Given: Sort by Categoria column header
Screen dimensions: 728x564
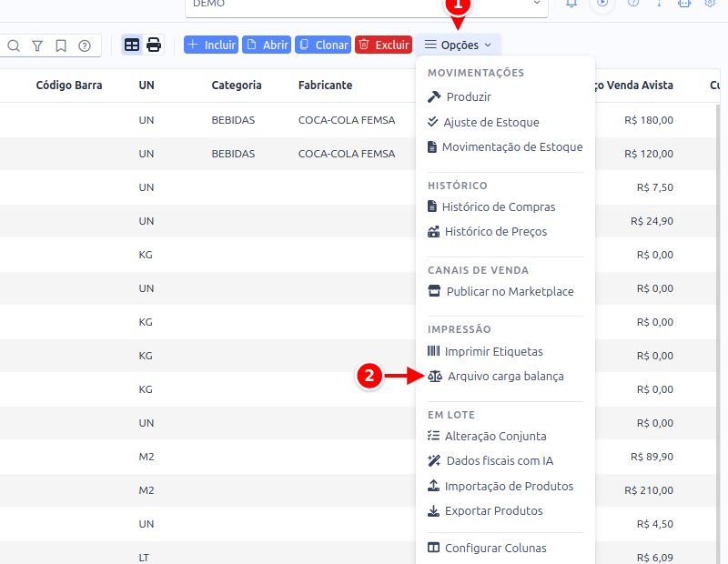Looking at the screenshot, I should [x=237, y=86].
